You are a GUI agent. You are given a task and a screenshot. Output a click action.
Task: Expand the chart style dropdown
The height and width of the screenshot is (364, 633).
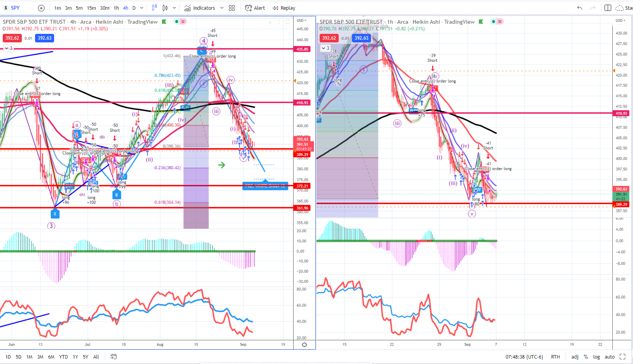pos(174,8)
